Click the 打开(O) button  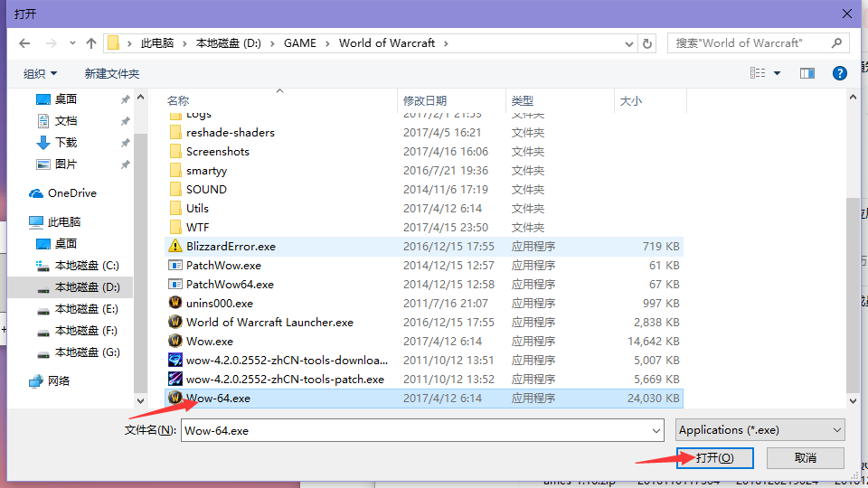714,457
